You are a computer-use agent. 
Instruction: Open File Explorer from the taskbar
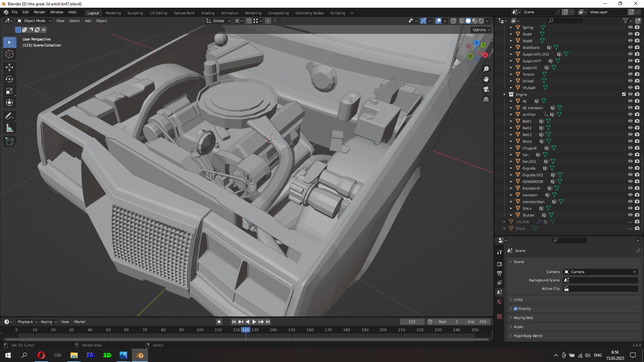74,355
